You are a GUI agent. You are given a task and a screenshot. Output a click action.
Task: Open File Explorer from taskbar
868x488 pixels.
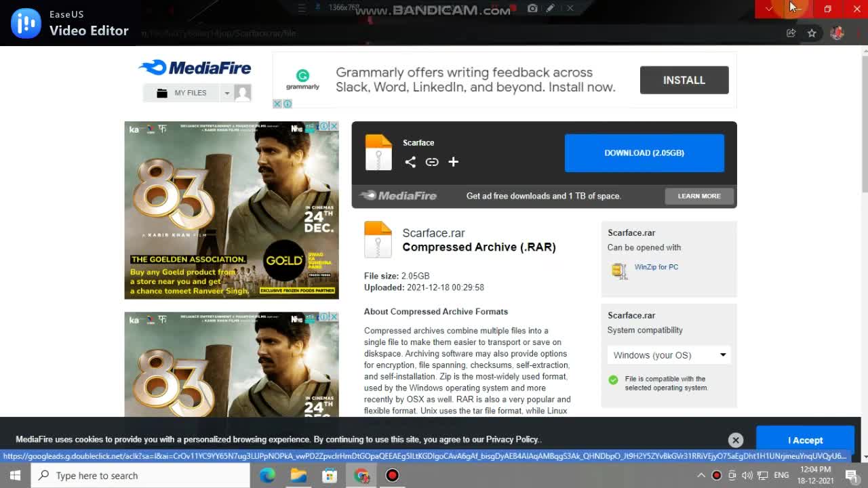(x=298, y=475)
